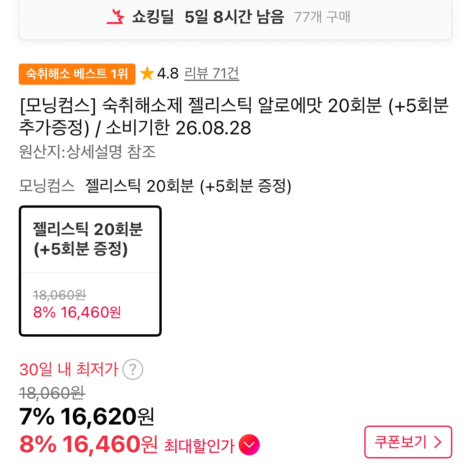Click the 쿠폰보기 button
Viewport: 471px width, 476px height.
[408, 442]
